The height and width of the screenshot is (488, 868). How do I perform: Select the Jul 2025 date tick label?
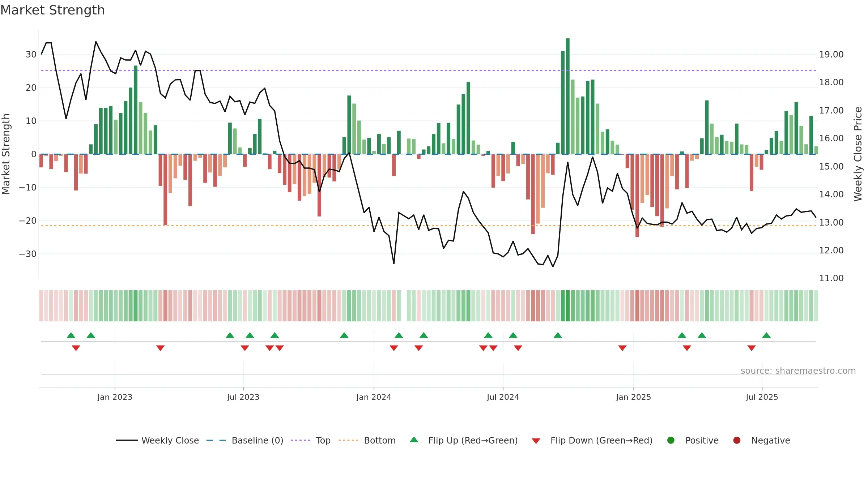click(762, 397)
